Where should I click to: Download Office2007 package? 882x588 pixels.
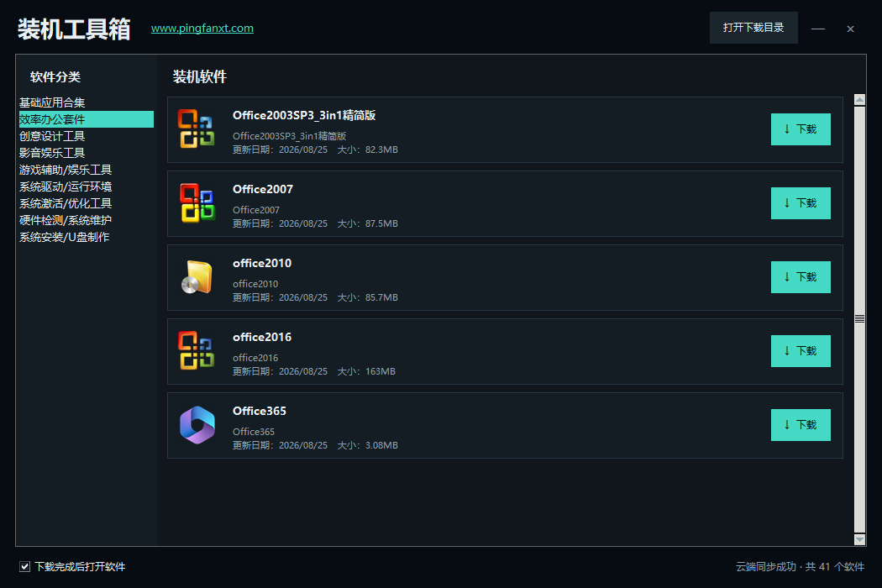pos(801,203)
